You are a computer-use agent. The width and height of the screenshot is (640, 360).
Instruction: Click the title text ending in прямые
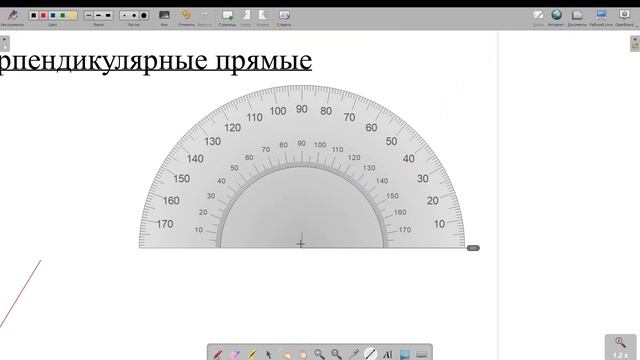156,61
